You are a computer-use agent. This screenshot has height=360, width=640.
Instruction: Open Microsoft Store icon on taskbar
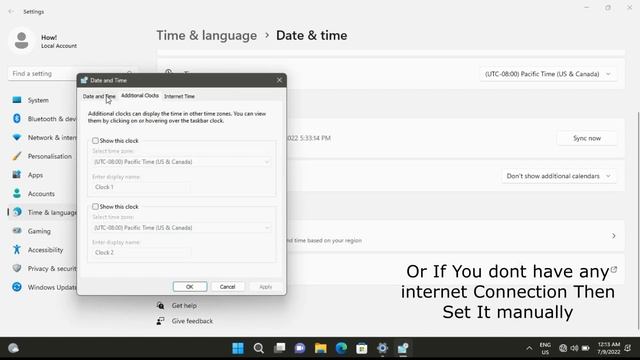(362, 348)
